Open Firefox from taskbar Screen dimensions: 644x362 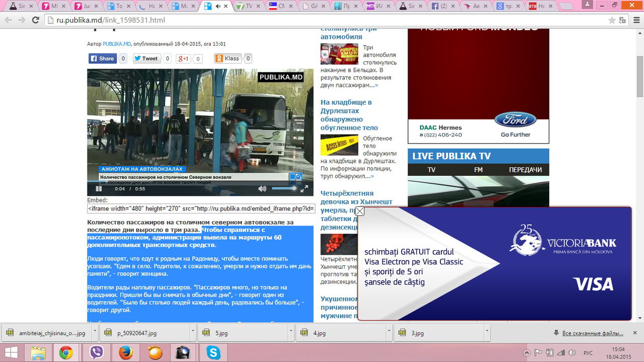pos(126,352)
